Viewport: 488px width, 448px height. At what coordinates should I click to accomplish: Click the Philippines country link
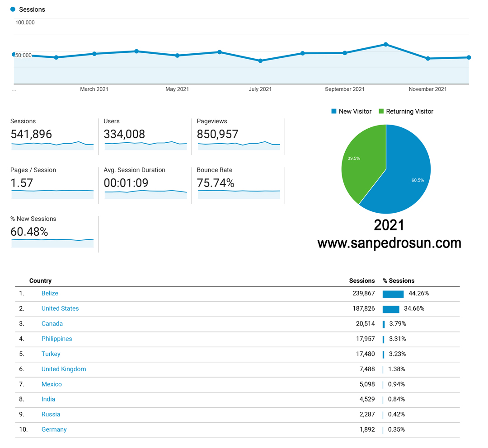pos(56,339)
